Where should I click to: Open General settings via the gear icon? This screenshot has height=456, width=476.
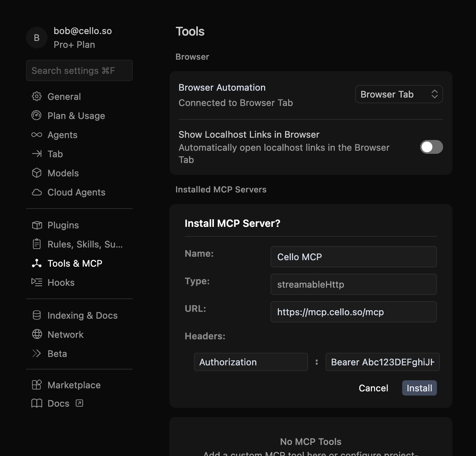37,96
